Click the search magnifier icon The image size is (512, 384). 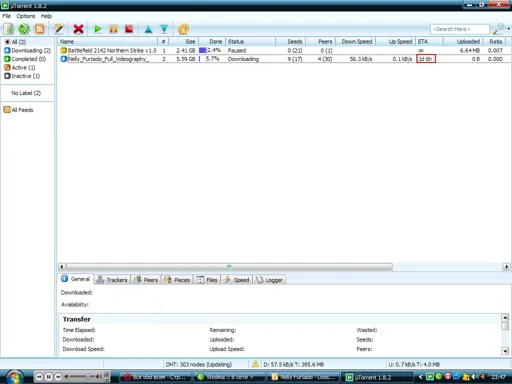tap(498, 29)
